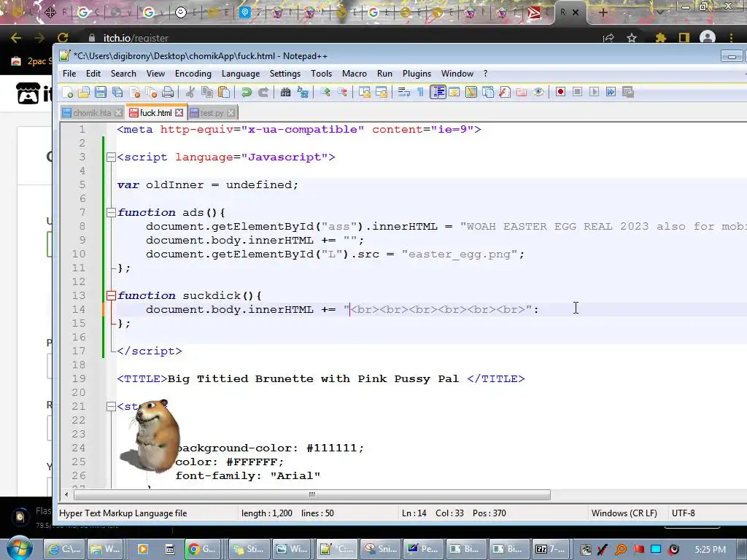Click Ln : 14 status bar entry
Viewport: 747px width, 560px height.
click(x=414, y=513)
